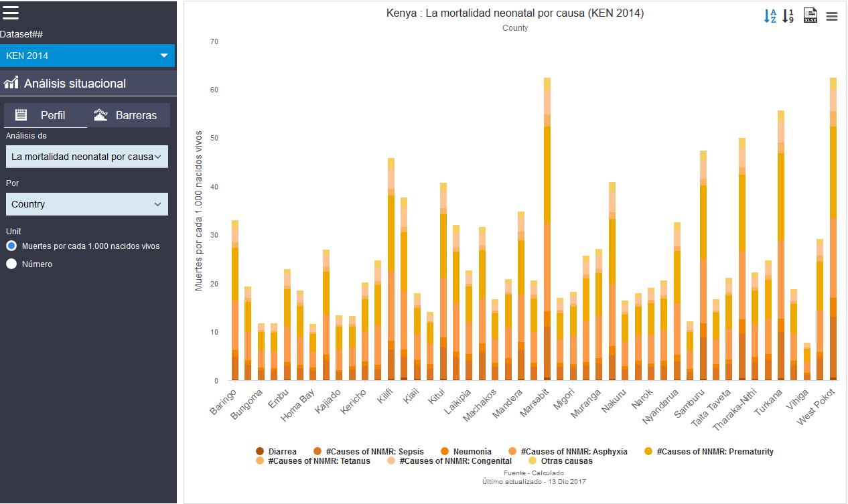Image resolution: width=848 pixels, height=504 pixels.
Task: Open the Análisis de dropdown
Action: coord(87,157)
